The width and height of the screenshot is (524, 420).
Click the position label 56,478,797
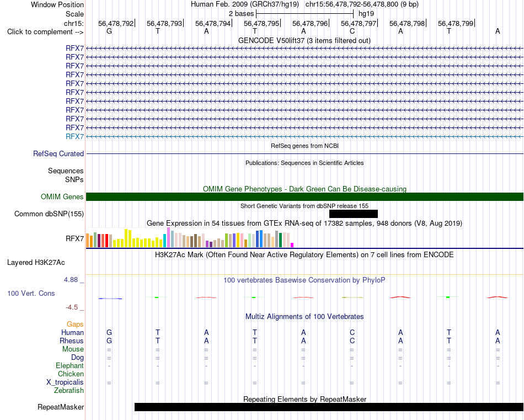click(x=359, y=23)
